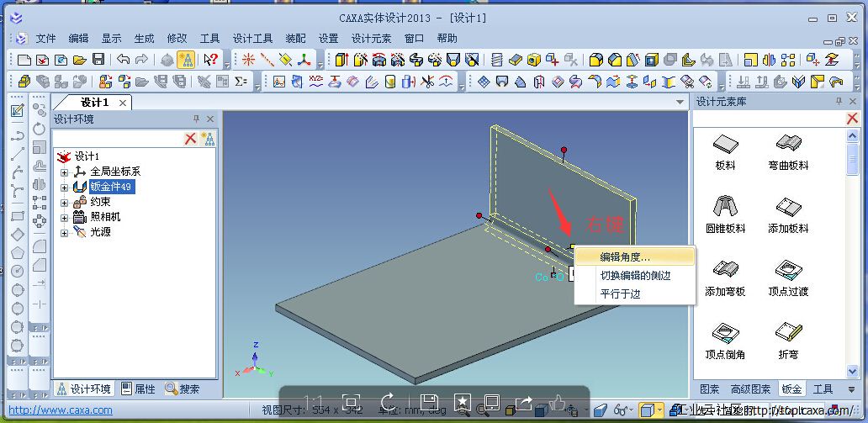Open the document tab list dropdown arrow

[x=680, y=103]
